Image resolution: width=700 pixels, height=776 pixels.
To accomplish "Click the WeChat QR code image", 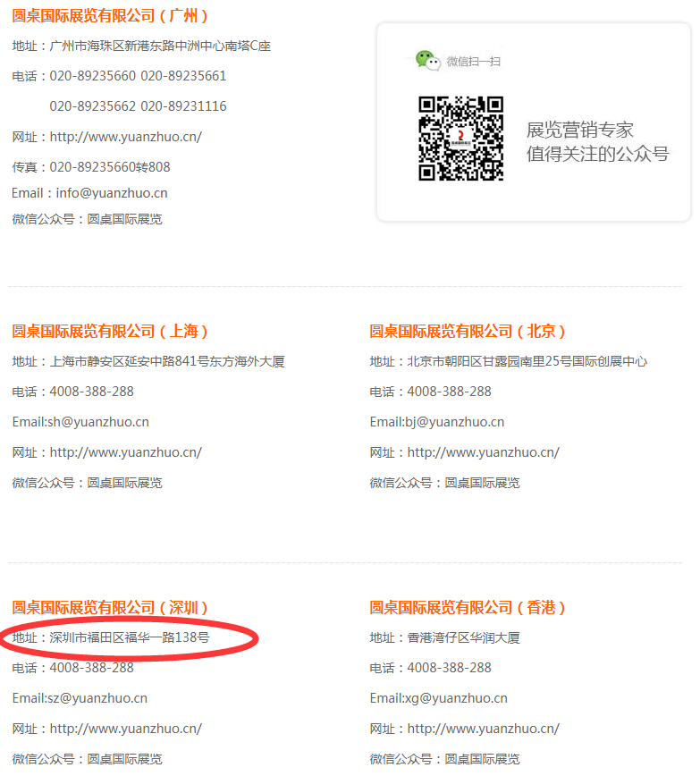I will (x=460, y=139).
